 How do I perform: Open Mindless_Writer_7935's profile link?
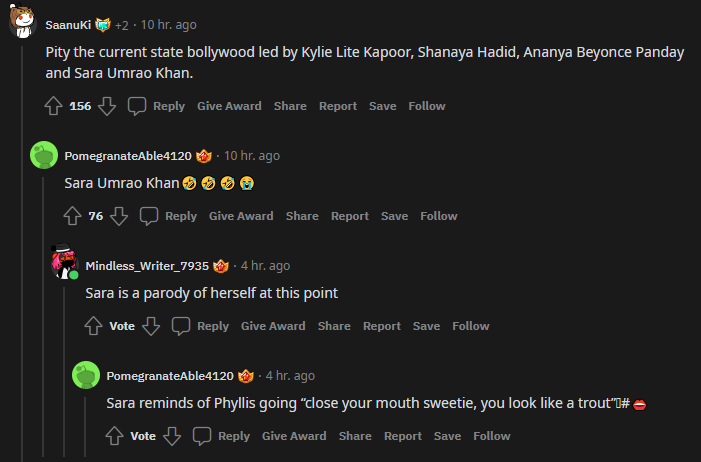(x=147, y=266)
